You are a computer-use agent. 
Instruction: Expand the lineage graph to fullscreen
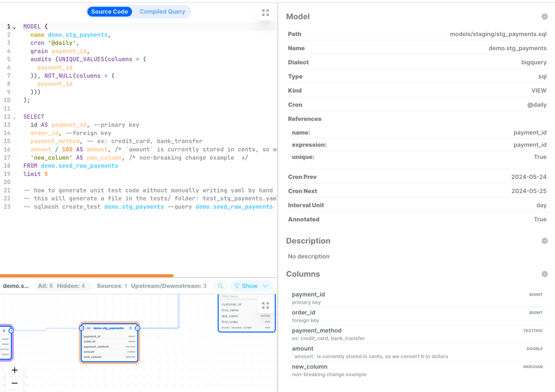[266, 306]
